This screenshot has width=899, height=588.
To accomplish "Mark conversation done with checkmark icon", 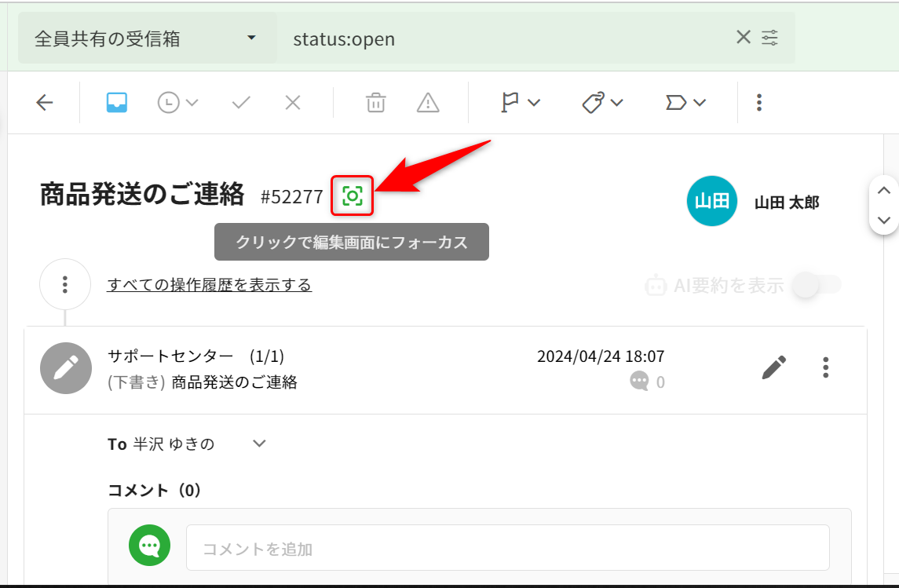I will pyautogui.click(x=241, y=103).
